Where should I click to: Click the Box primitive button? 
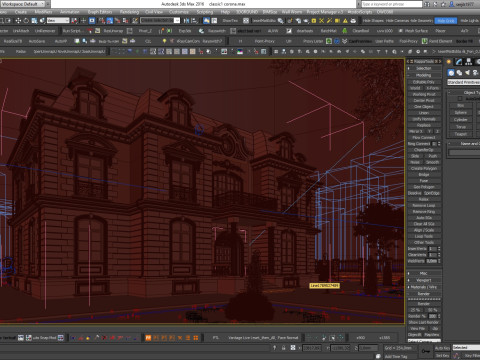click(x=461, y=106)
